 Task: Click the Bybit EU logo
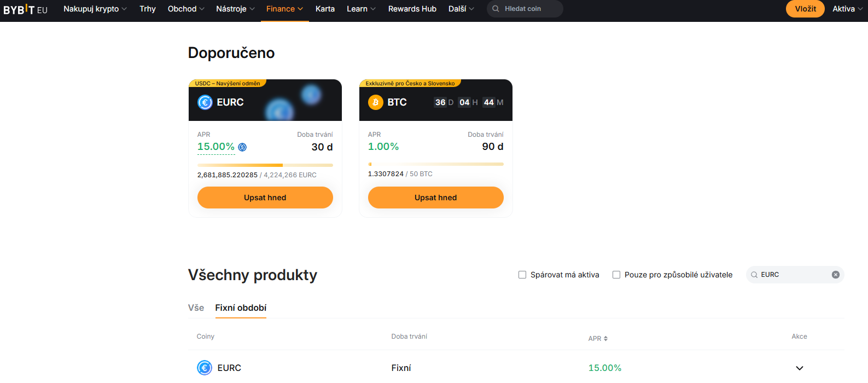click(x=25, y=9)
